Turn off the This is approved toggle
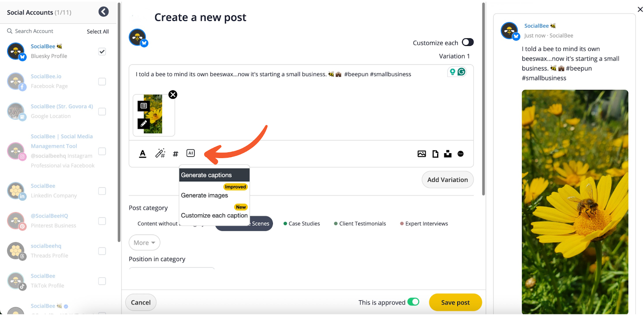This screenshot has height=316, width=644. (x=413, y=302)
